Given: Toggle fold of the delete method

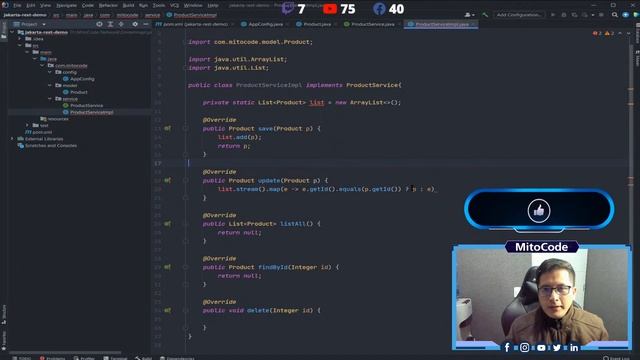Looking at the screenshot, I should click(185, 310).
